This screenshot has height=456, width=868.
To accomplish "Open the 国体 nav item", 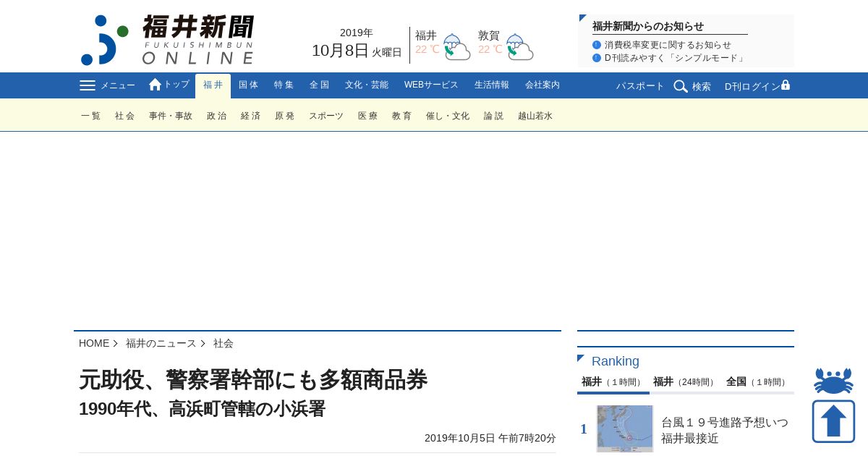I will [248, 85].
